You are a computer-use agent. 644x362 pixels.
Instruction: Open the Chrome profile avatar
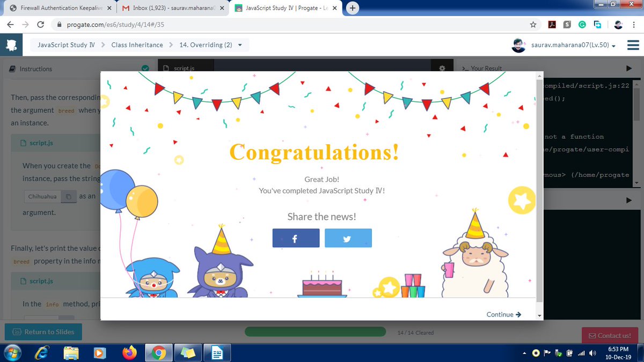[x=618, y=24]
